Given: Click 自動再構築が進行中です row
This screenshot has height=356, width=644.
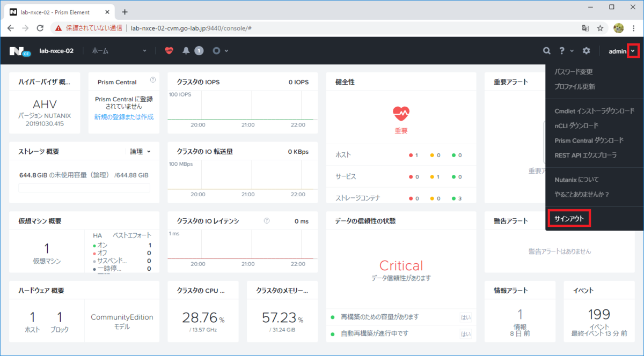Looking at the screenshot, I should (x=401, y=334).
